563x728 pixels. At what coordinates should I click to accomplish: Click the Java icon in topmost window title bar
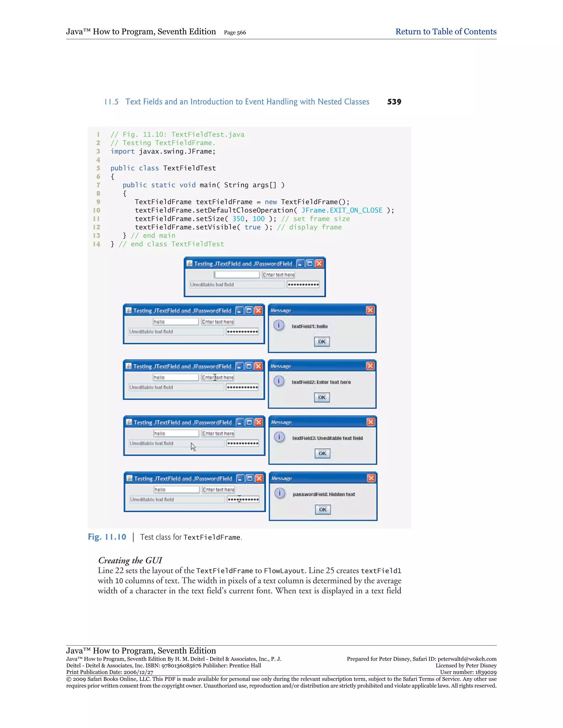point(189,264)
